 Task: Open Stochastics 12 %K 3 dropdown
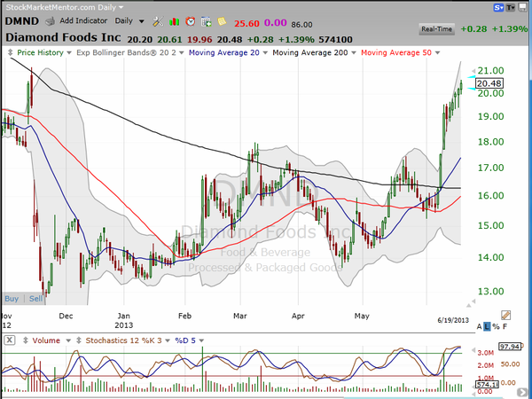(168, 340)
